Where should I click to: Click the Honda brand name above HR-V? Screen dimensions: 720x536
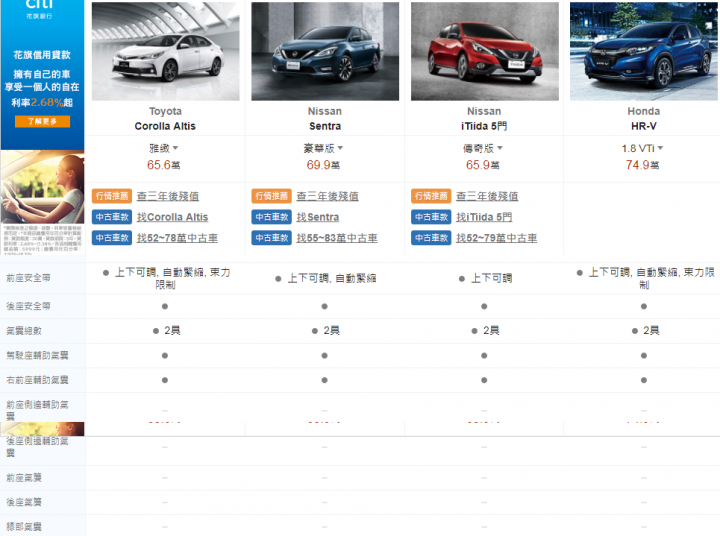(644, 111)
